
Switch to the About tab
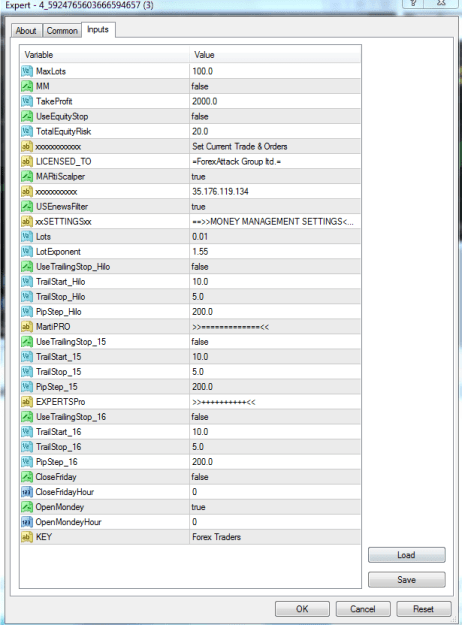coord(26,31)
